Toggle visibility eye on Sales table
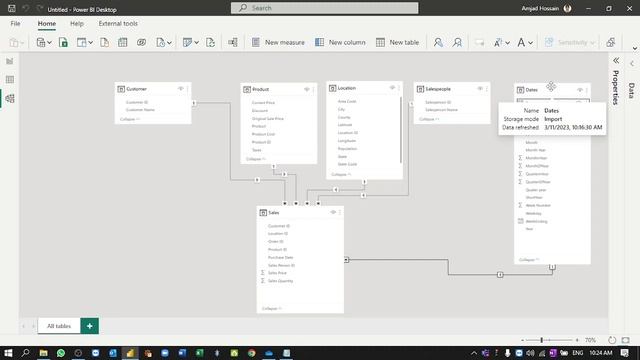Screen dimensions: 640x360 (x=333, y=212)
